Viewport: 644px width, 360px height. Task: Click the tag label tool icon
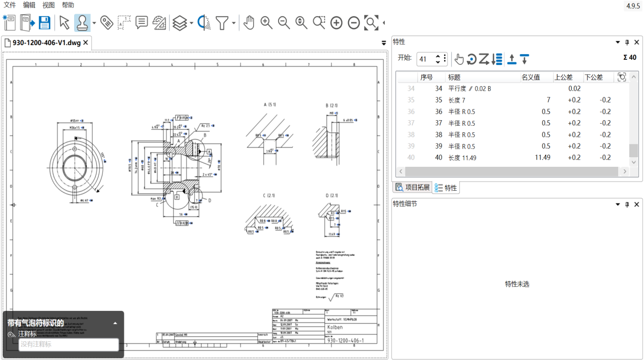pos(106,23)
